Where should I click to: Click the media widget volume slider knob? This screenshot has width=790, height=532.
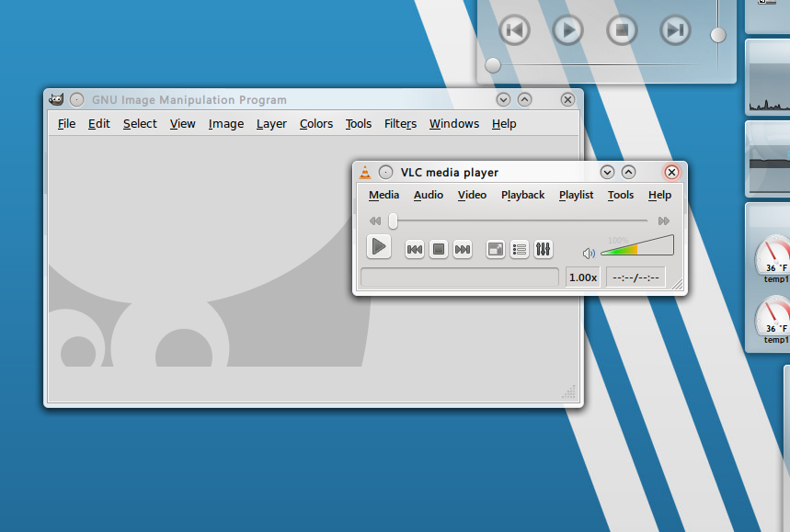click(x=718, y=35)
